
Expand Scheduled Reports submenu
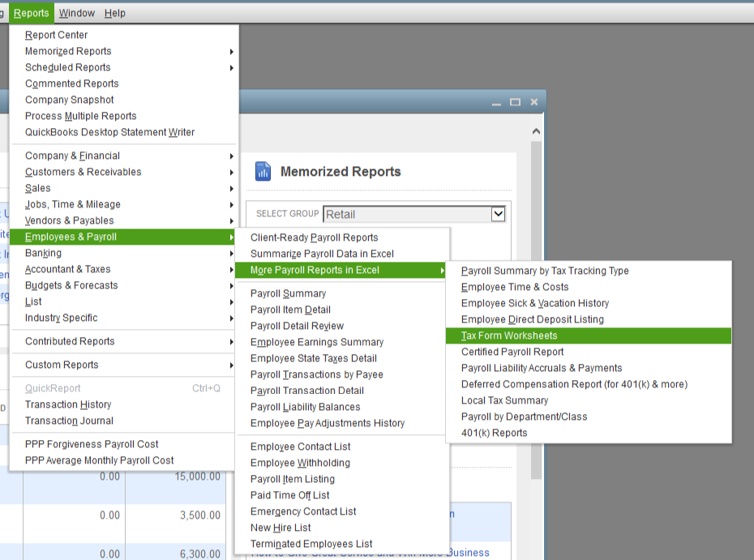(x=123, y=68)
